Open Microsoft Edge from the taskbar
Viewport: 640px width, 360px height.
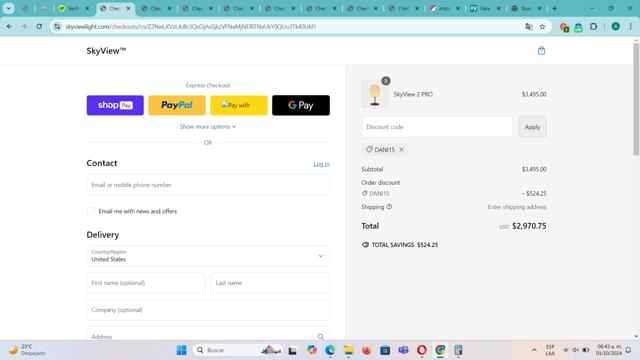(x=330, y=350)
